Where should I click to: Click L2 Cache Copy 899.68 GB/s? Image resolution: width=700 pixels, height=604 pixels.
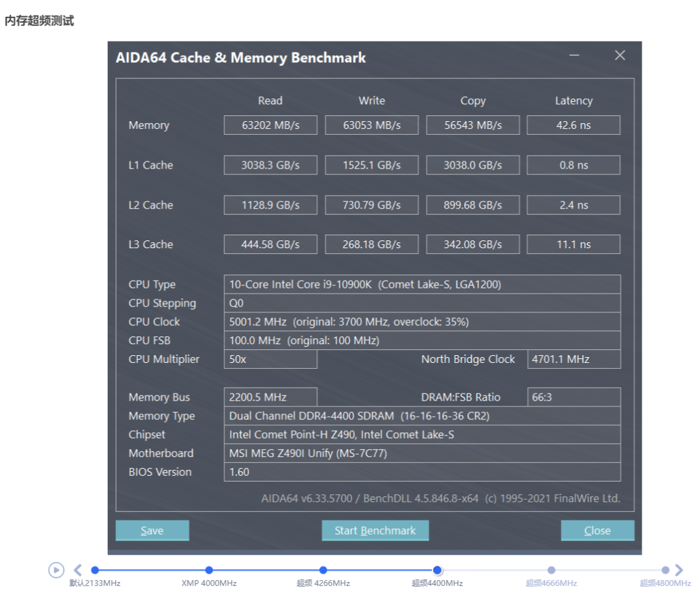click(x=472, y=205)
